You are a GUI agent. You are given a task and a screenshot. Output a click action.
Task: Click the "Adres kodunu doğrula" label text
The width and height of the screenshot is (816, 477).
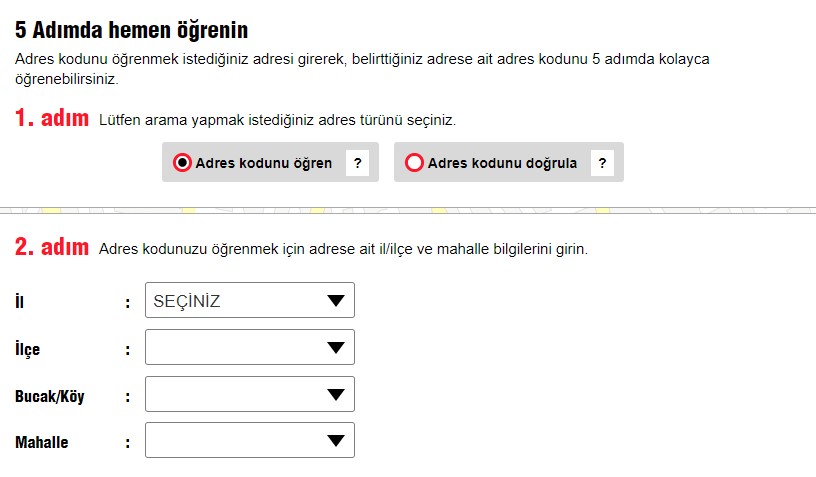(502, 163)
